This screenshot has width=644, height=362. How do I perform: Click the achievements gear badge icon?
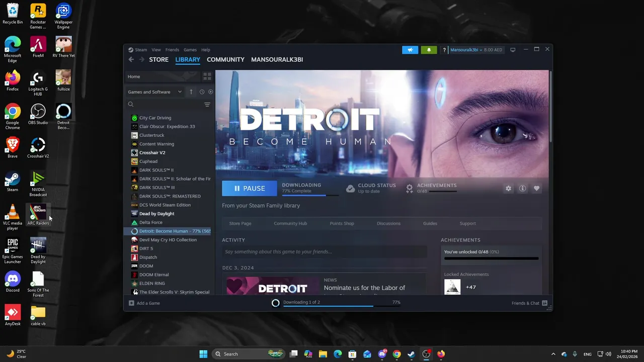pyautogui.click(x=410, y=189)
